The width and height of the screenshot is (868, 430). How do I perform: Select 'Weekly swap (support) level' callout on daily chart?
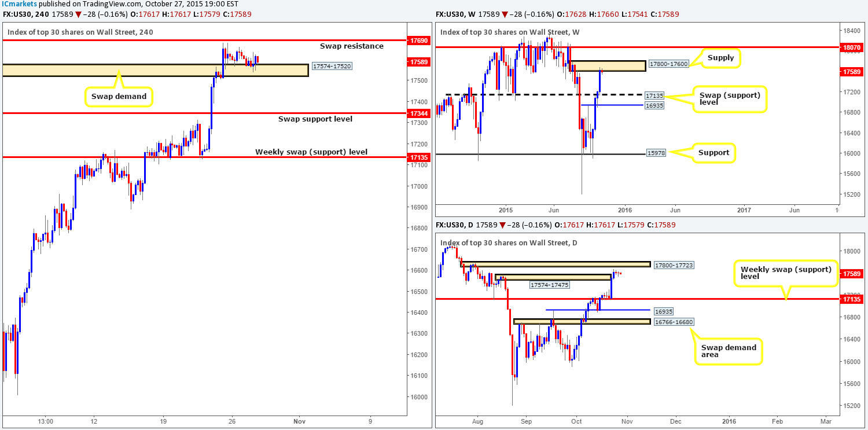(x=786, y=273)
